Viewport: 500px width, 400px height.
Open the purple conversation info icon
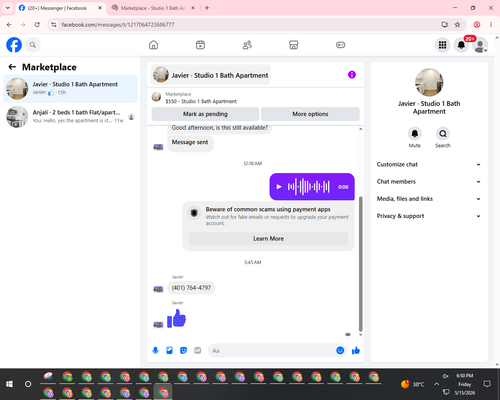click(352, 75)
